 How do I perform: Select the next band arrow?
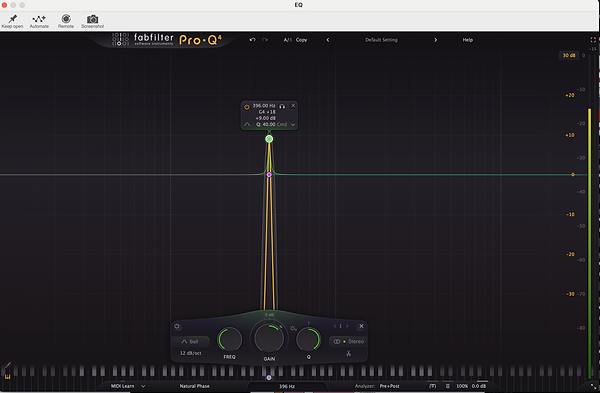[347, 326]
